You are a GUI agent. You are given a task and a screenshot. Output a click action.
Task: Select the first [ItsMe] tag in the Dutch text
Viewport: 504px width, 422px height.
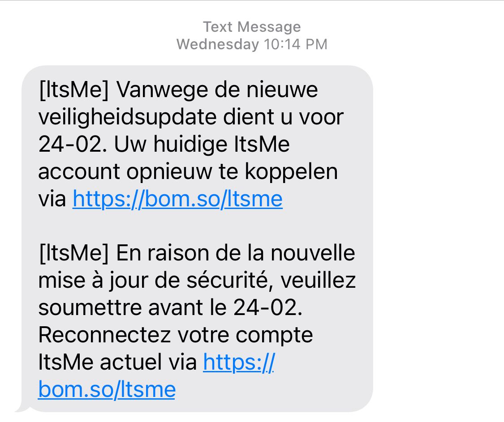74,90
